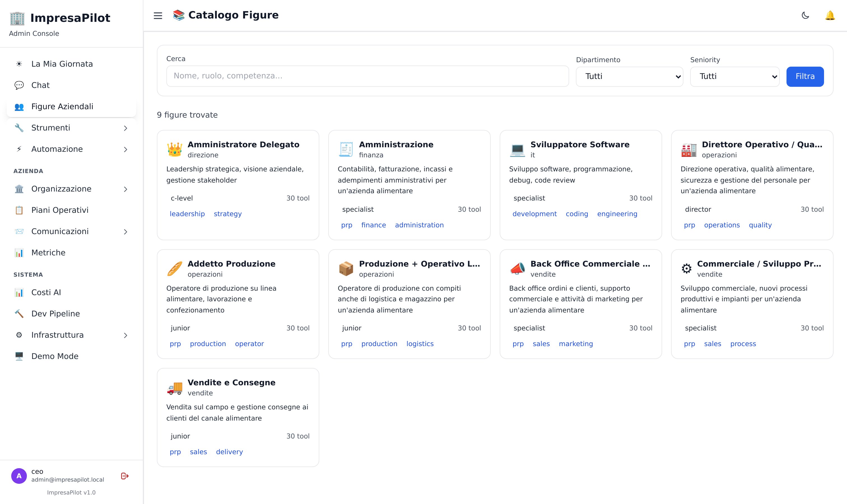Click the people icon for Figure Aziendali
Screen dimensions: 847x504
pos(19,107)
